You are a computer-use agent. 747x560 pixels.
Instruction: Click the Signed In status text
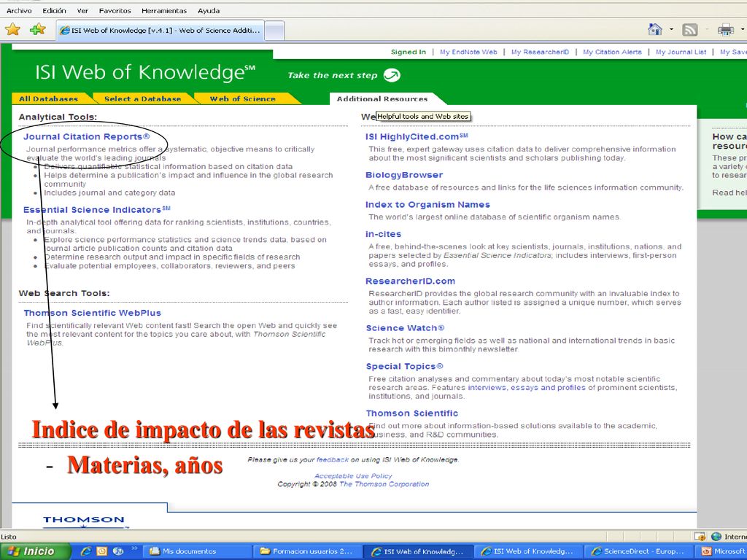point(409,52)
